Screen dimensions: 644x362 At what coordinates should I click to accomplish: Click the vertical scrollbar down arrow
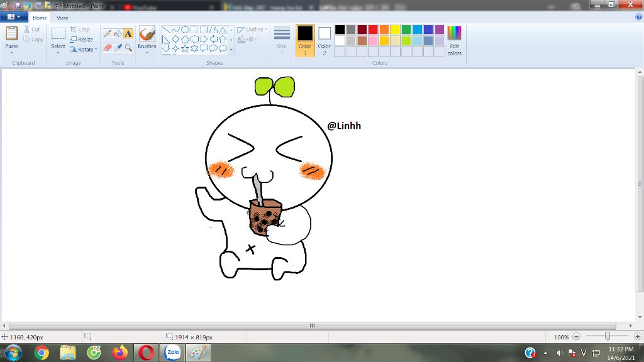click(x=640, y=317)
